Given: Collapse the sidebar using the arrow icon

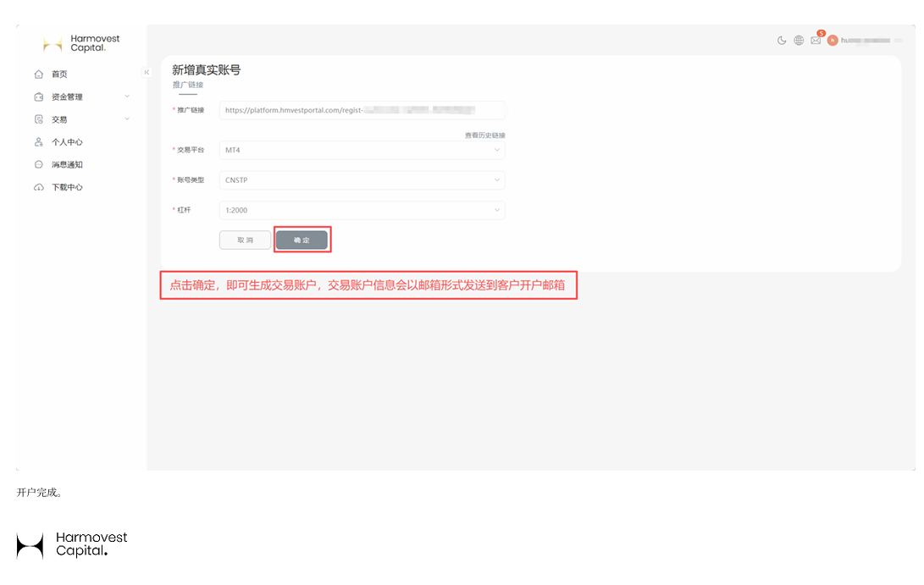Looking at the screenshot, I should (147, 73).
